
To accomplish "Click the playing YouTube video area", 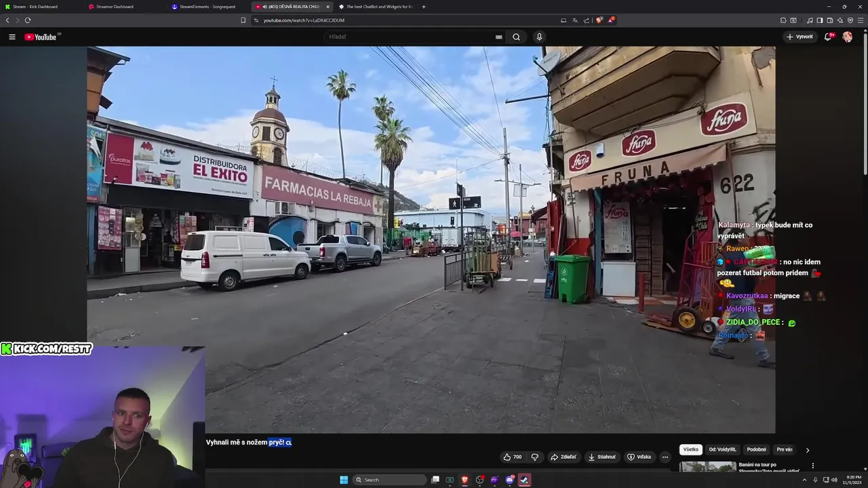I will (431, 239).
